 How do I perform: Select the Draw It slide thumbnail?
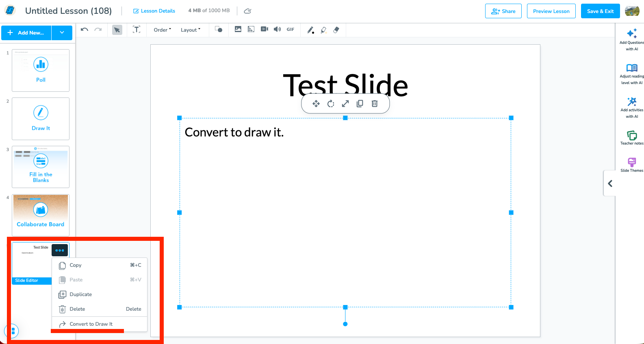click(41, 119)
